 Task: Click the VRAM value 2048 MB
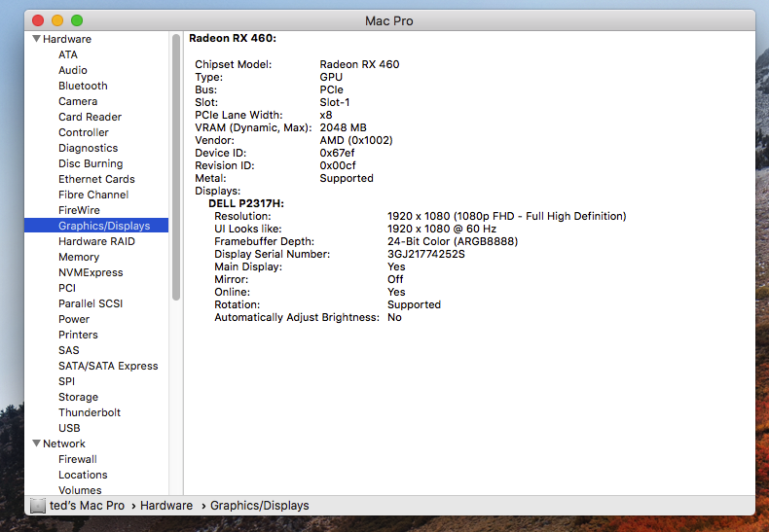pos(343,127)
